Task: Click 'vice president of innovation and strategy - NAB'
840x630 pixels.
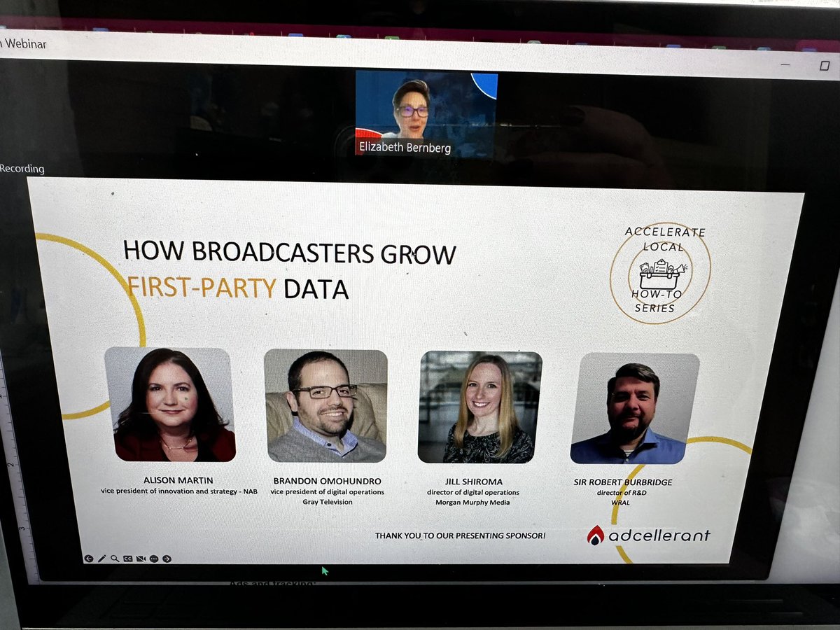Action: point(178,491)
